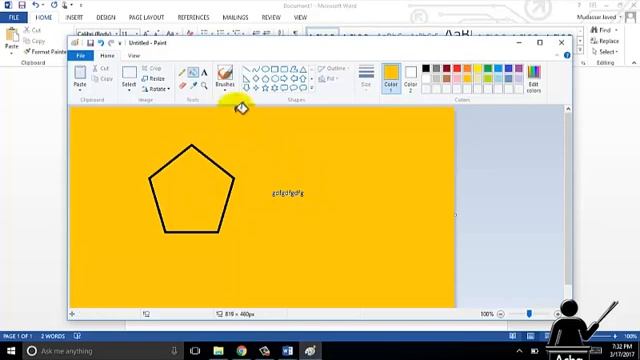Click Paint's Redo arrow in title bar

pos(111,43)
